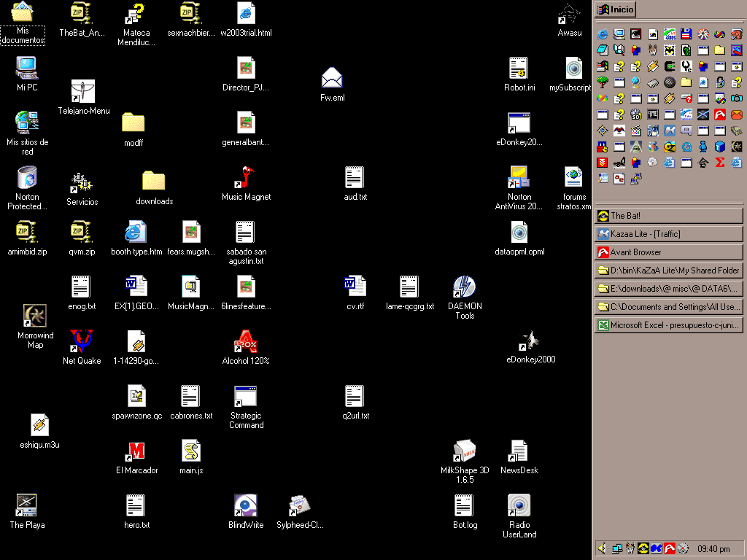Select the Music Magnet desktop icon
Viewport: 747px width, 560px height.
tap(246, 178)
